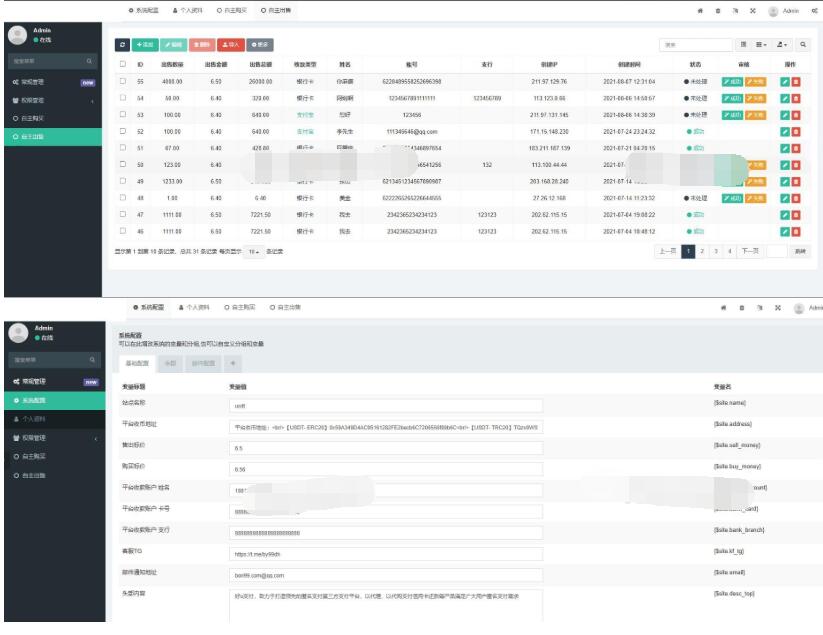
Task: Click the red delete icon for row ID 54
Action: [x=796, y=99]
